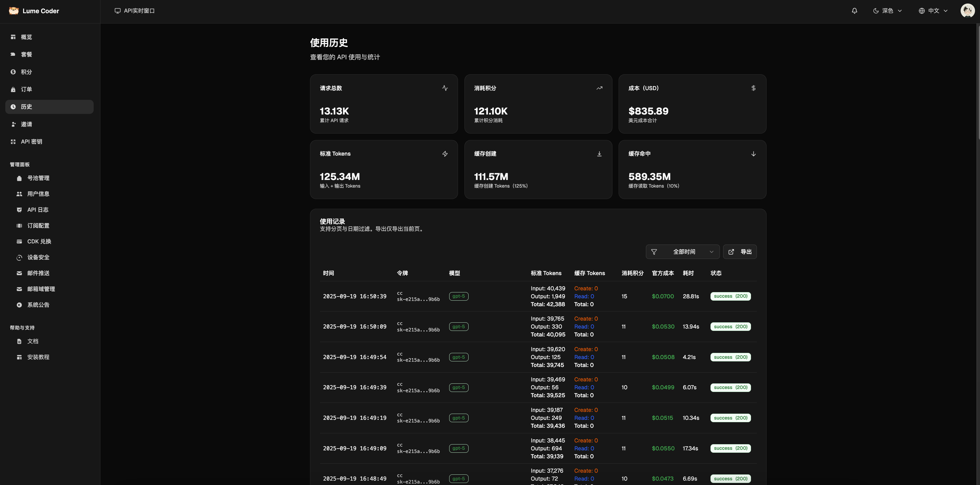980x485 pixels.
Task: Expand the 全部时间 date filter
Action: tap(683, 251)
